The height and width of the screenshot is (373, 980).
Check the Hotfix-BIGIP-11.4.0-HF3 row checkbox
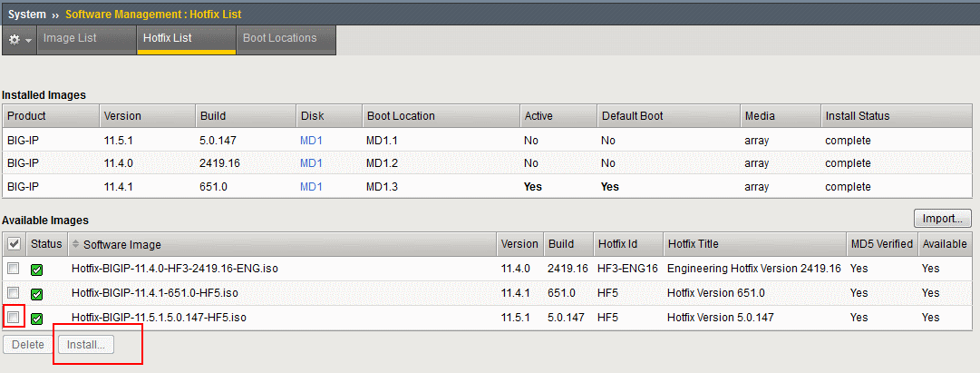coord(13,269)
